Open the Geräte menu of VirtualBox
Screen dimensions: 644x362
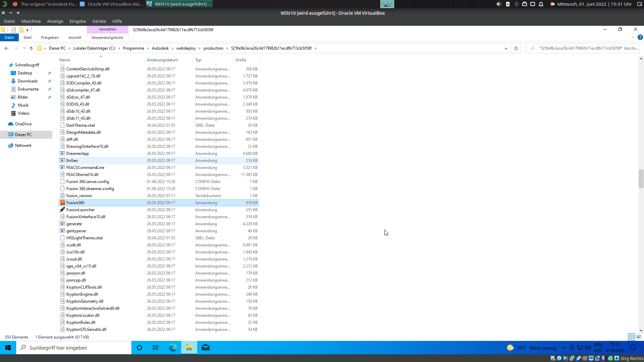99,21
